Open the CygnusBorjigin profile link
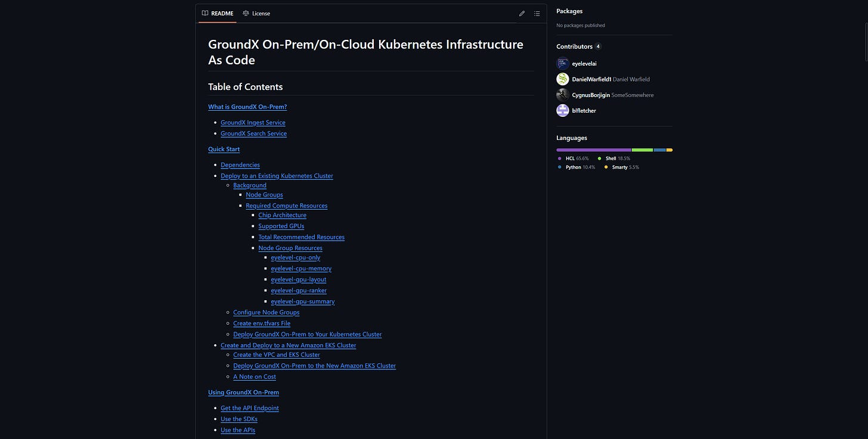The height and width of the screenshot is (439, 868). click(591, 95)
